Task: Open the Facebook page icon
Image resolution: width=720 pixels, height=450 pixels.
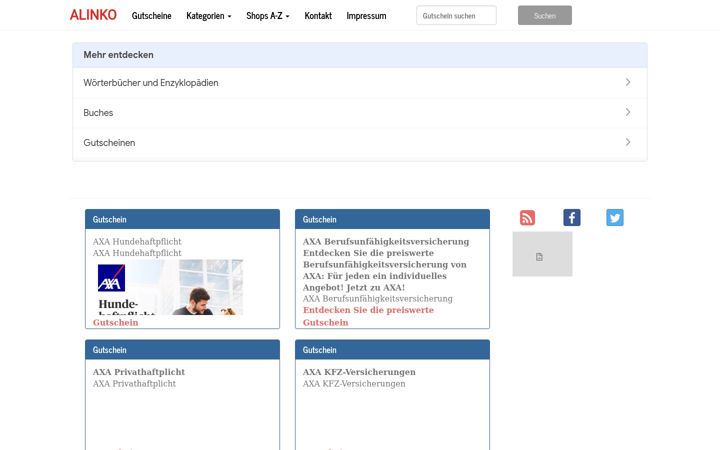Action: [572, 218]
